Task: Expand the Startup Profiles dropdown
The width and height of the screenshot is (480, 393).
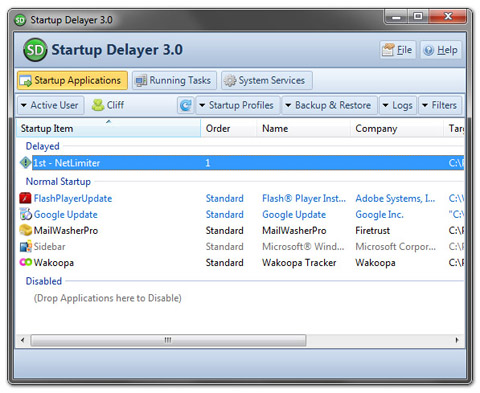Action: [237, 105]
